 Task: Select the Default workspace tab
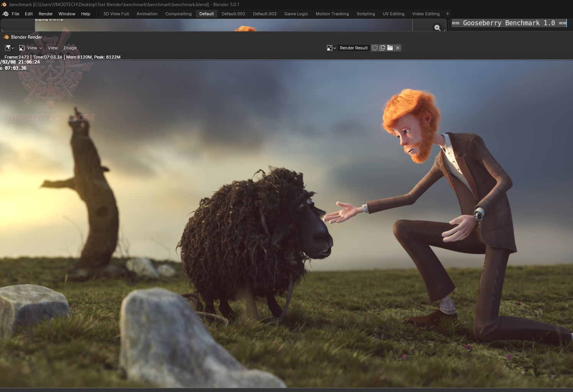(x=207, y=14)
